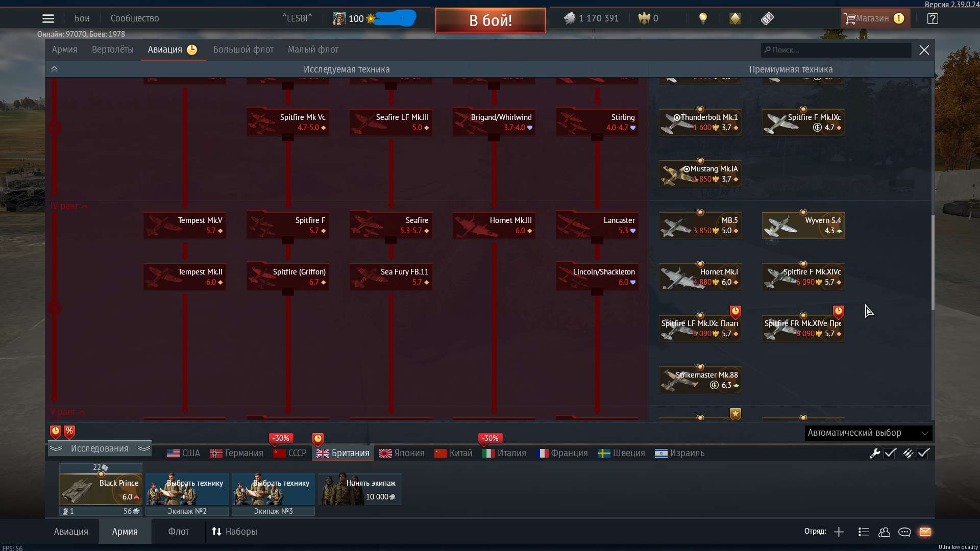Start battle with В бой! button
The image size is (980, 551).
pyautogui.click(x=490, y=20)
